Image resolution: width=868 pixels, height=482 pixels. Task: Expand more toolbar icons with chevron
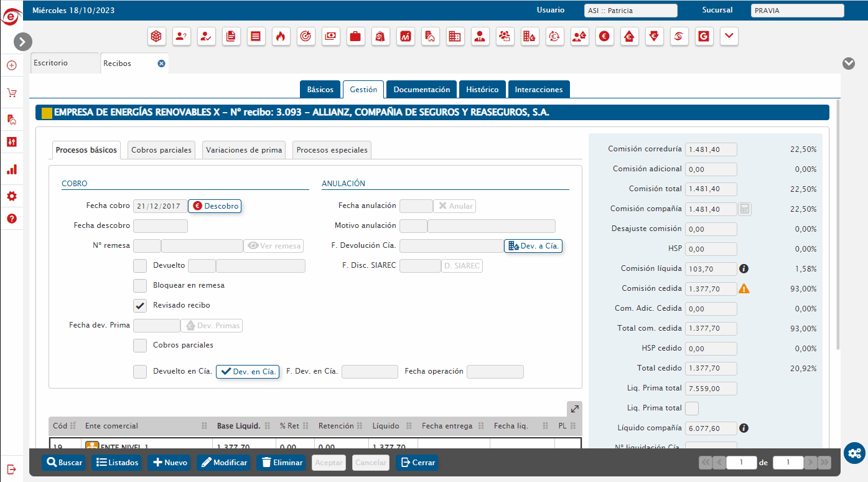[729, 37]
